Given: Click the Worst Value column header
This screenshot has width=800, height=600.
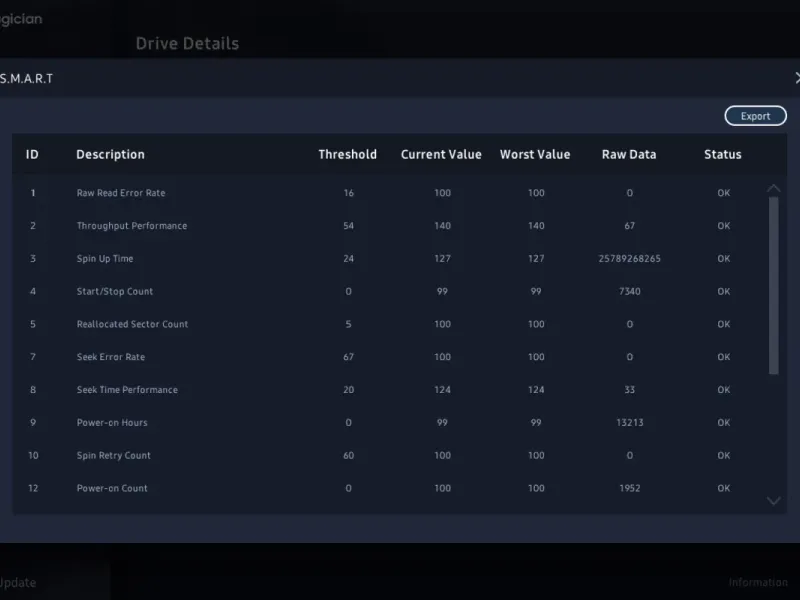Looking at the screenshot, I should [535, 155].
